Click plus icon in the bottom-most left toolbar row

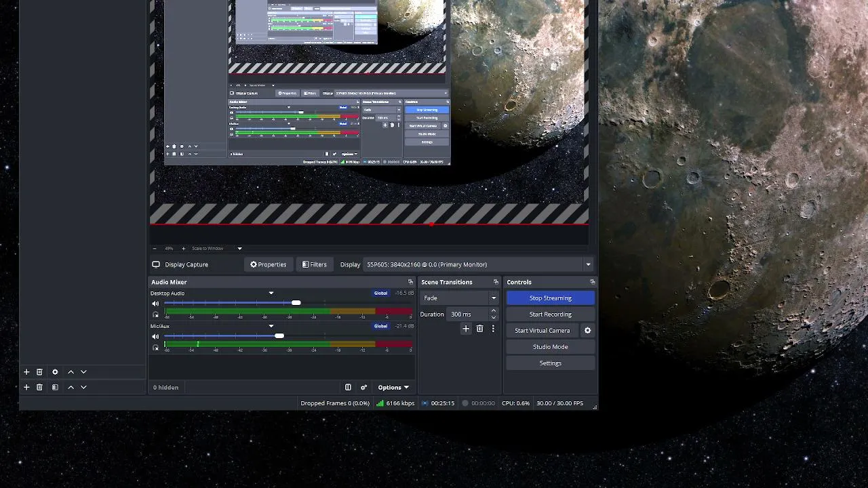pyautogui.click(x=26, y=387)
